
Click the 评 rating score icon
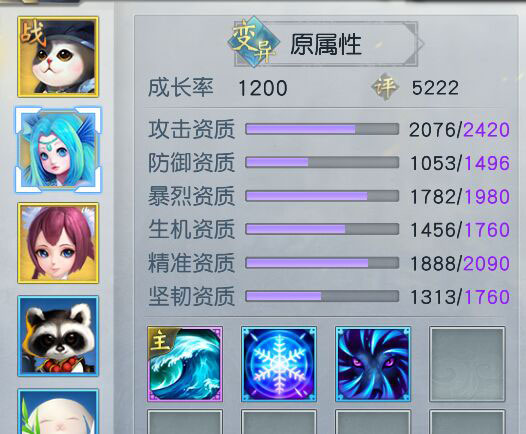click(x=385, y=87)
